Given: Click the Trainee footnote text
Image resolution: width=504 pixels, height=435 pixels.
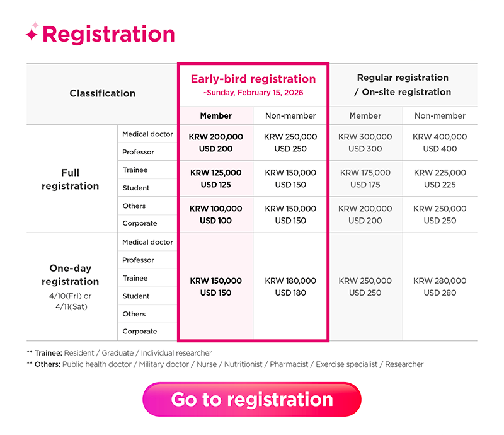Looking at the screenshot, I should pos(119,353).
